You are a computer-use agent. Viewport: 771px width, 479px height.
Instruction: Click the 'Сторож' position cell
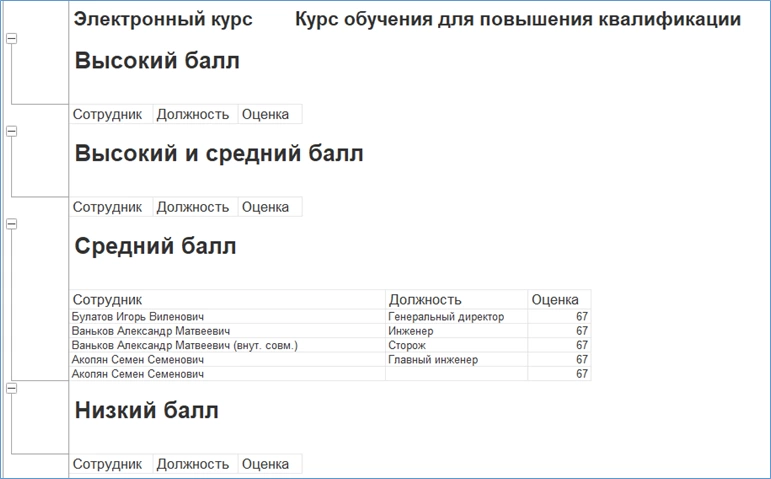point(456,345)
